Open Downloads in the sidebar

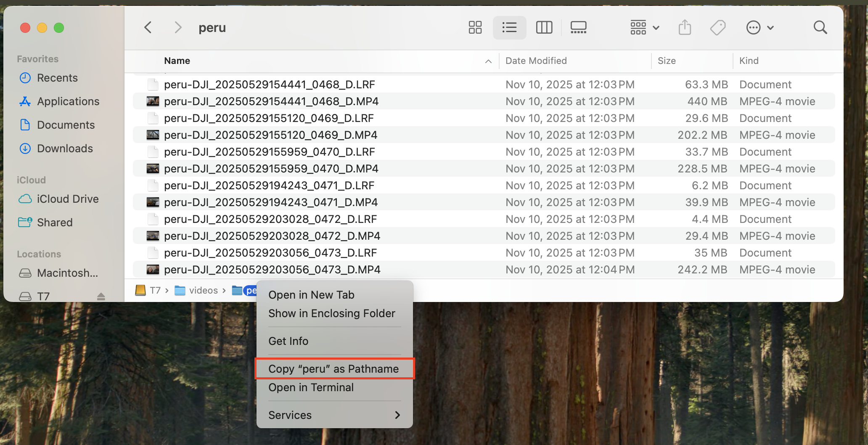click(65, 148)
